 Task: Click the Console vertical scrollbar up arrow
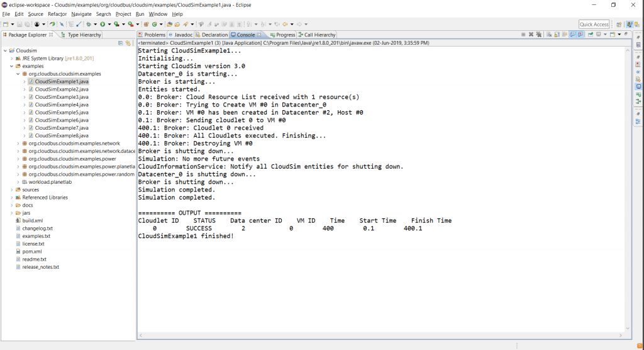pos(628,50)
